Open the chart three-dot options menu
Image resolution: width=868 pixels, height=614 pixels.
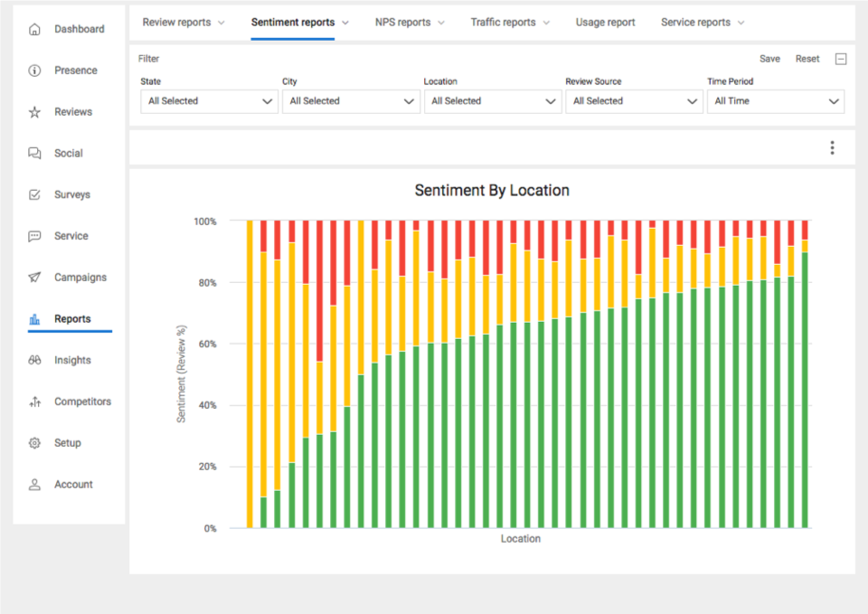832,148
